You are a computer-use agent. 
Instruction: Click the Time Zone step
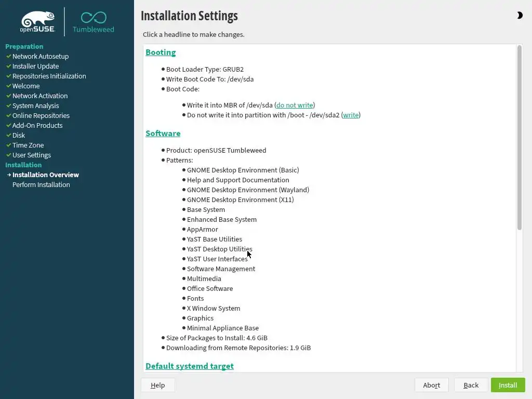click(x=28, y=145)
